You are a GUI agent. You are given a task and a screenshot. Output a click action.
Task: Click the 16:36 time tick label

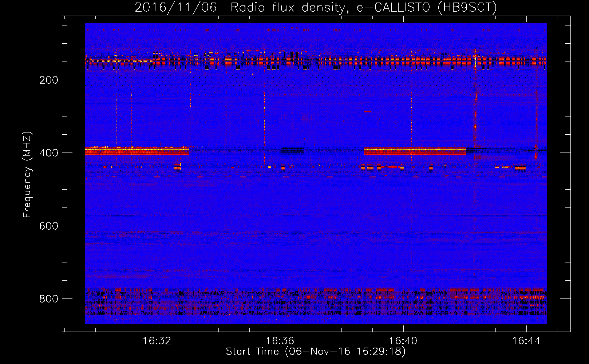tap(280, 341)
